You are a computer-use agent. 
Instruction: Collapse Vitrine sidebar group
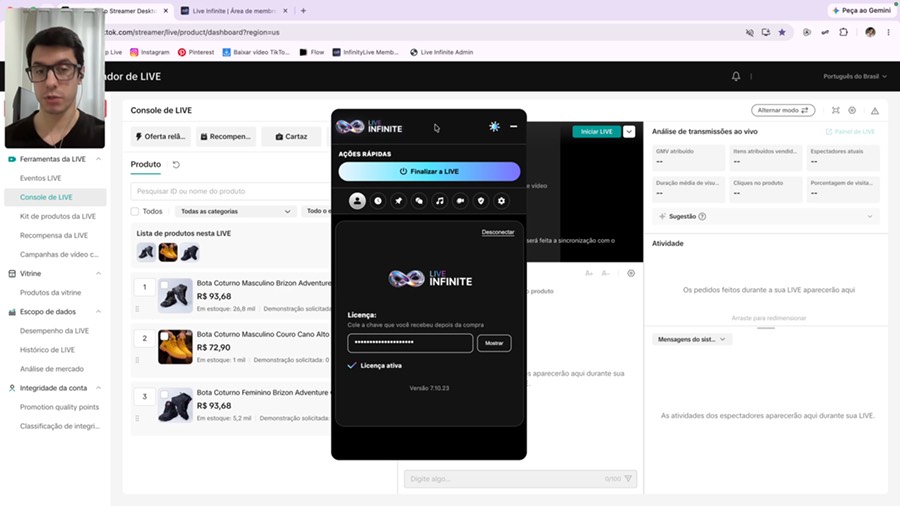tap(98, 274)
